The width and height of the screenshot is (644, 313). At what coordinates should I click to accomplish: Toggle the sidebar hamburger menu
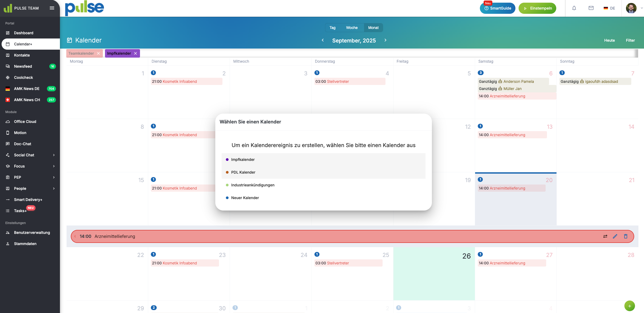pyautogui.click(x=52, y=8)
